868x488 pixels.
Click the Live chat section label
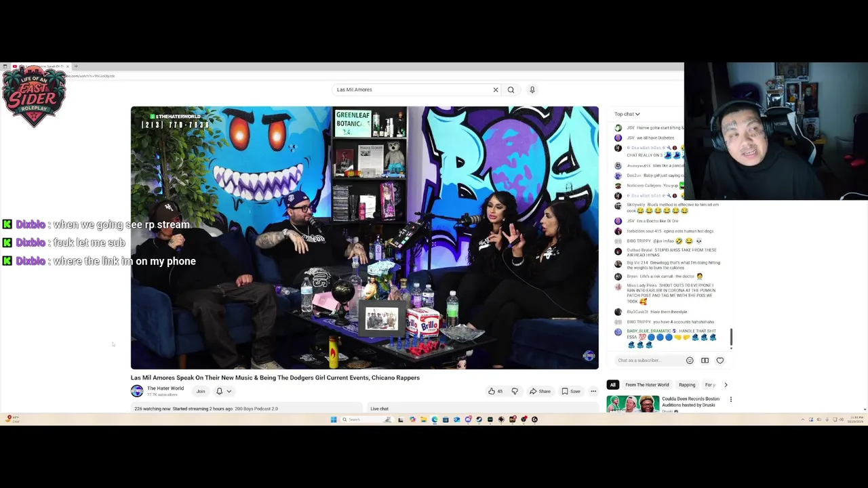[380, 409]
